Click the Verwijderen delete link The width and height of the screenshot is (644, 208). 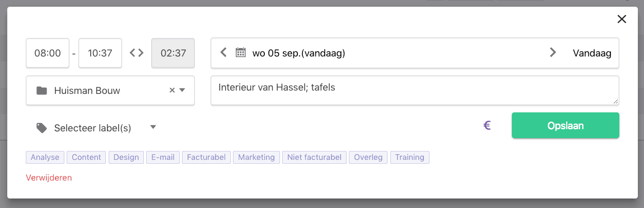49,178
